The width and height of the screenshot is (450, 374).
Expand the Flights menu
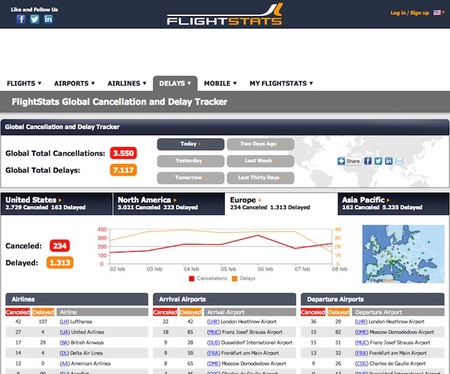click(x=24, y=83)
